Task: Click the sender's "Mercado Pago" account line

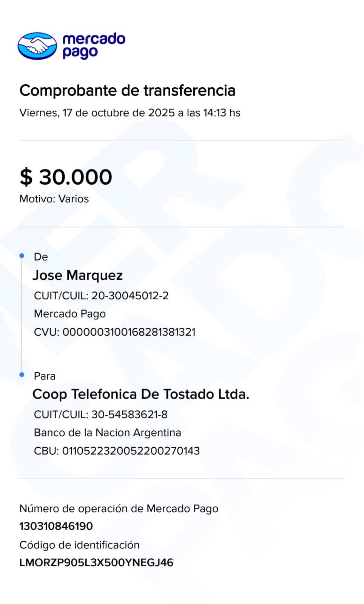Action: click(70, 314)
